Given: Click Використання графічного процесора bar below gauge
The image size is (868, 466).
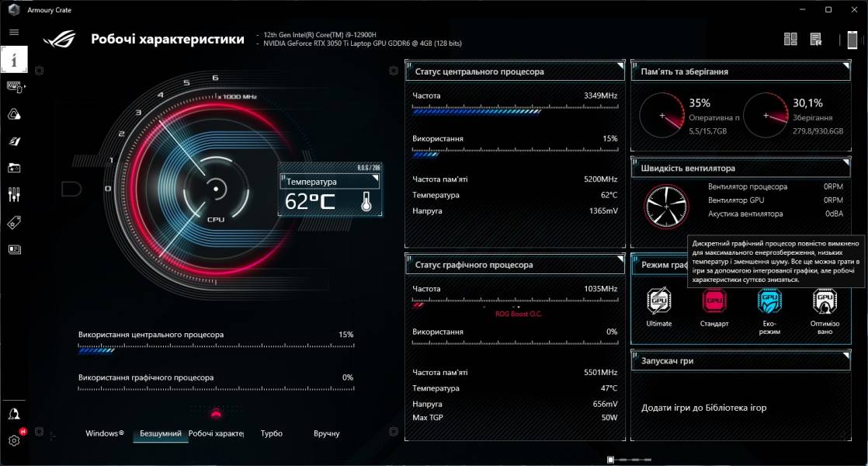Looking at the screenshot, I should [x=216, y=388].
